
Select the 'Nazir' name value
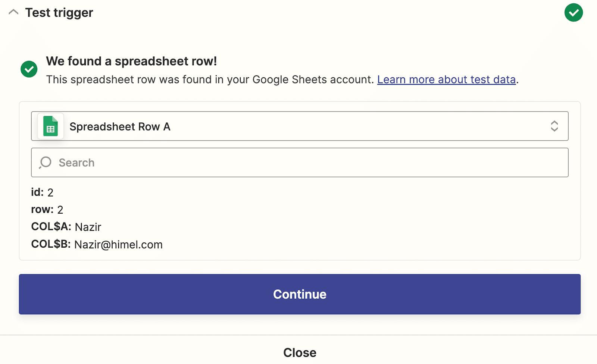coord(88,227)
